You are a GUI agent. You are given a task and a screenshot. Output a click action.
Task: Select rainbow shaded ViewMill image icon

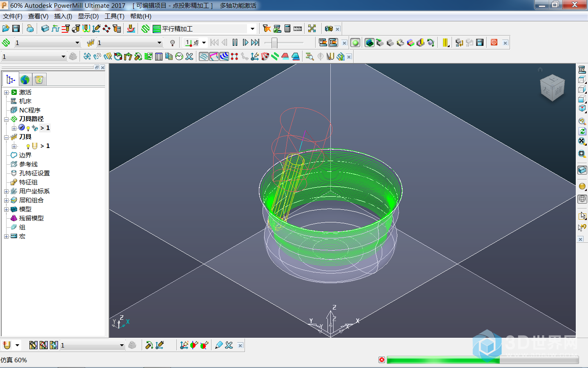tap(410, 43)
